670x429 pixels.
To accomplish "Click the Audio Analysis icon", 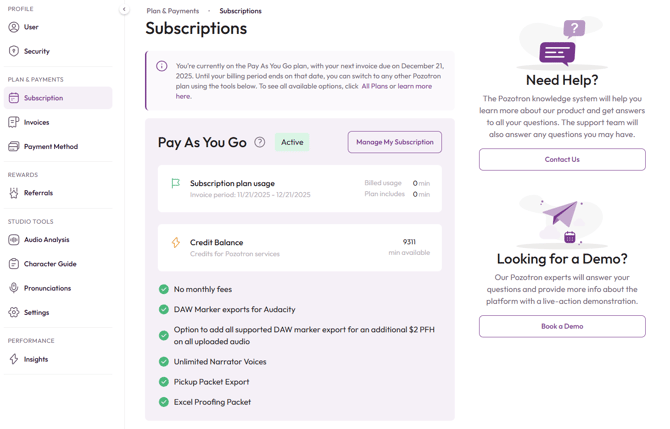I will pyautogui.click(x=14, y=240).
